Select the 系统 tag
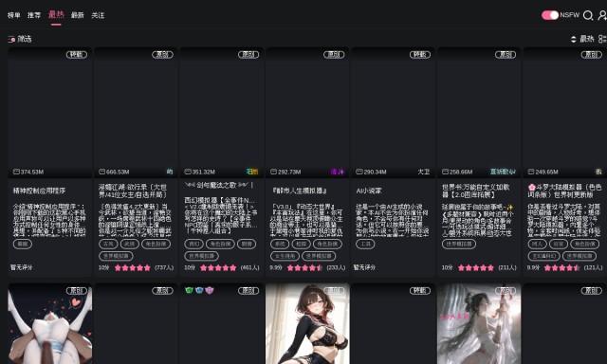The image size is (607, 364). (x=280, y=244)
